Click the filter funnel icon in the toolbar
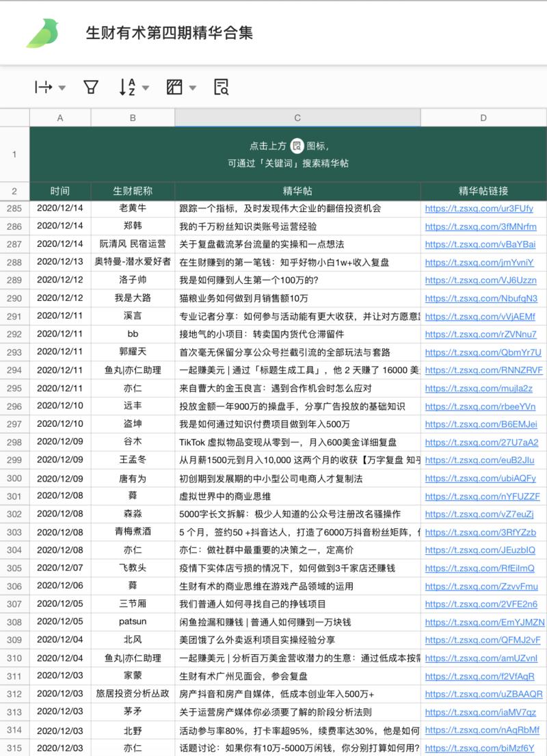547x756 pixels. [90, 87]
